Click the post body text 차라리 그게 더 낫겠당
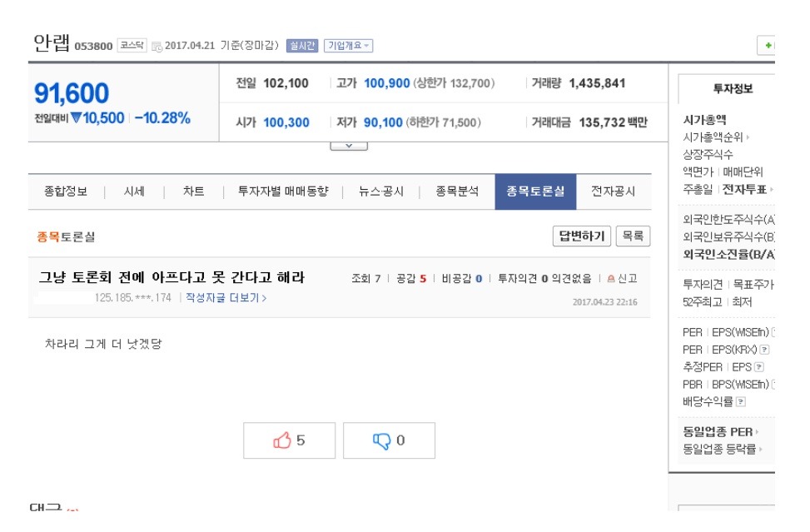 point(103,344)
